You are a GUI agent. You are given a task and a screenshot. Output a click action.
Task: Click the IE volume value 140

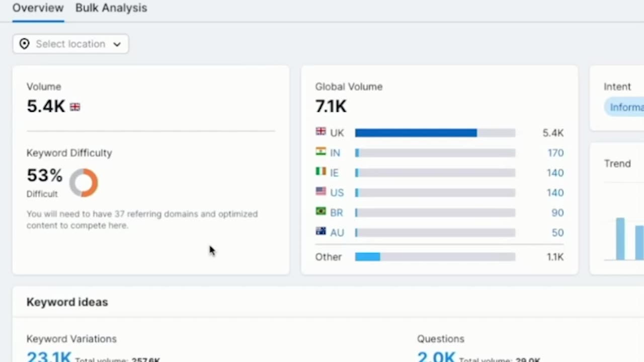[x=555, y=173]
